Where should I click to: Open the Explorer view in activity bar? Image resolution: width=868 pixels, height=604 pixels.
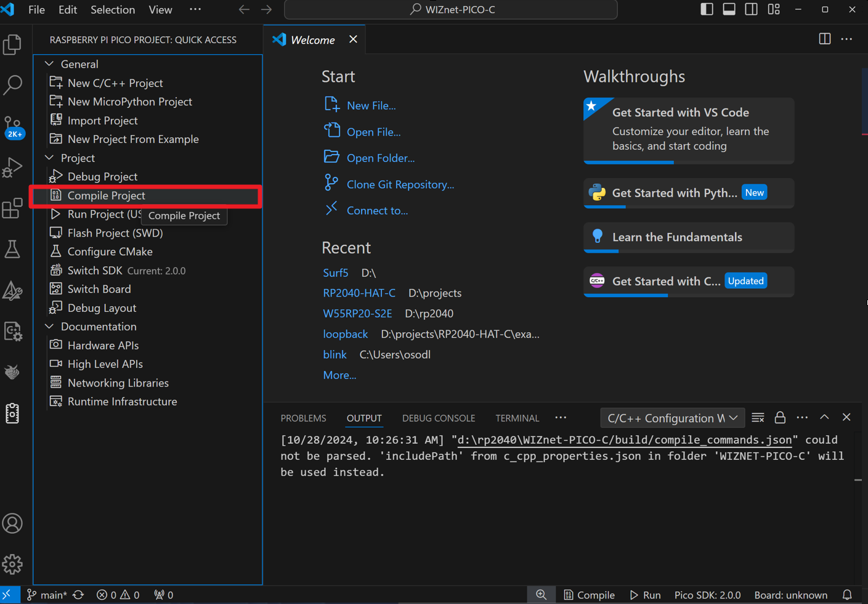12,44
